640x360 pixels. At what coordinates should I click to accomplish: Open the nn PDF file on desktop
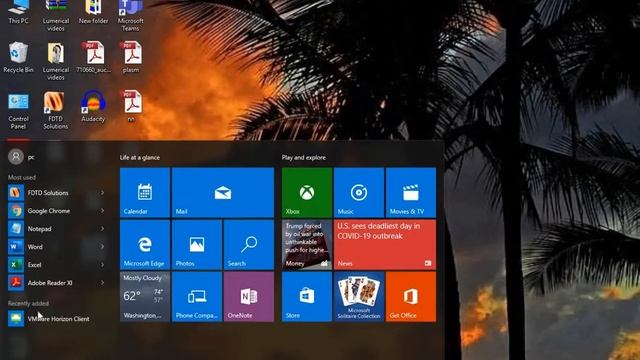pyautogui.click(x=131, y=106)
